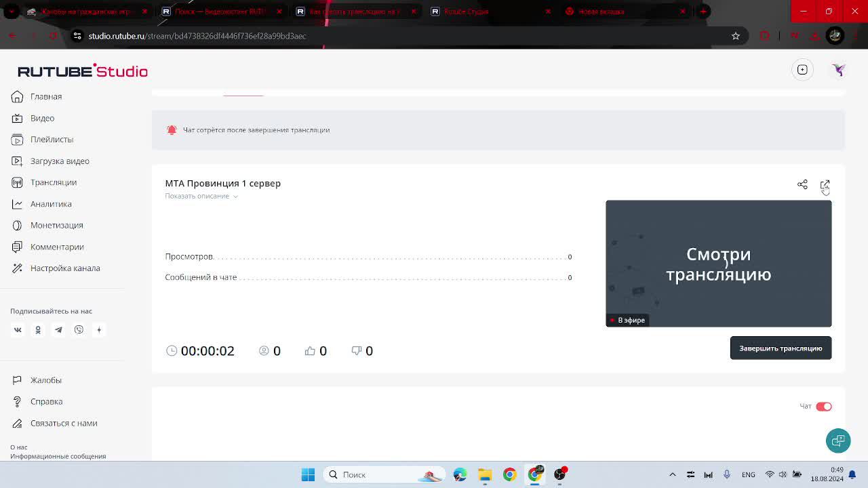Screen dimensions: 868x488
Task: Open Трансляции in the sidebar
Action: pyautogui.click(x=44, y=182)
